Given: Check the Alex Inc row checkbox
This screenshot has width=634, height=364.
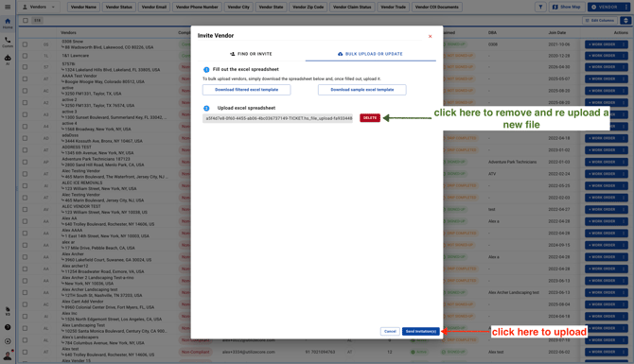Looking at the screenshot, I should coord(25,317).
